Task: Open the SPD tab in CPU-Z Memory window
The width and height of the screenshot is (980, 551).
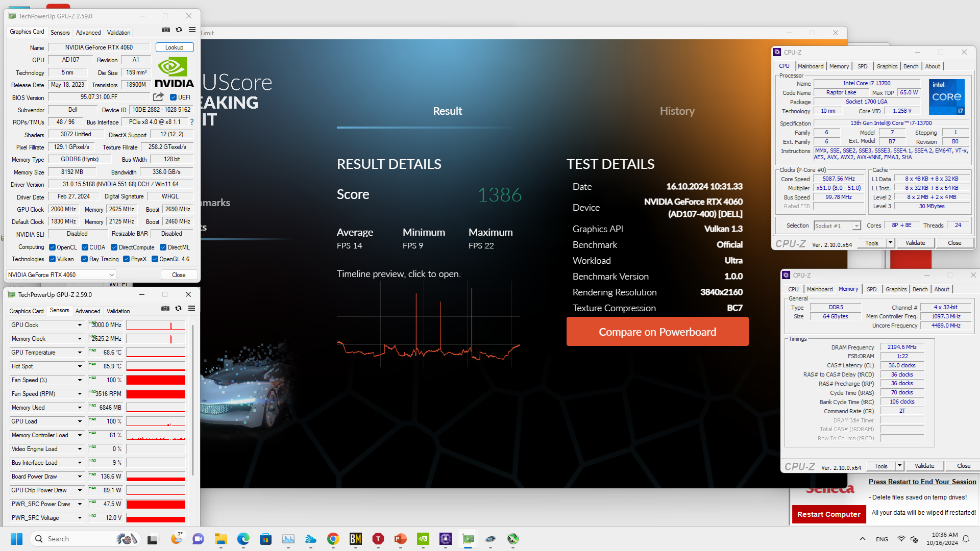Action: (872, 289)
